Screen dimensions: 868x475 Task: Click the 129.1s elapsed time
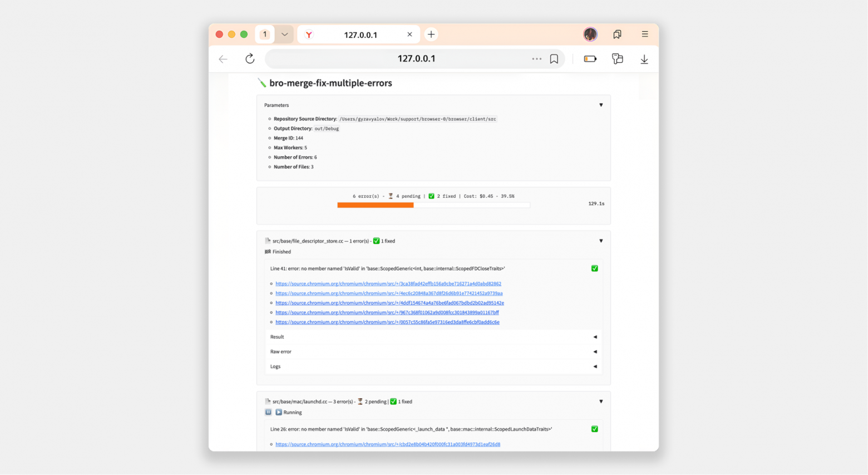tap(596, 204)
